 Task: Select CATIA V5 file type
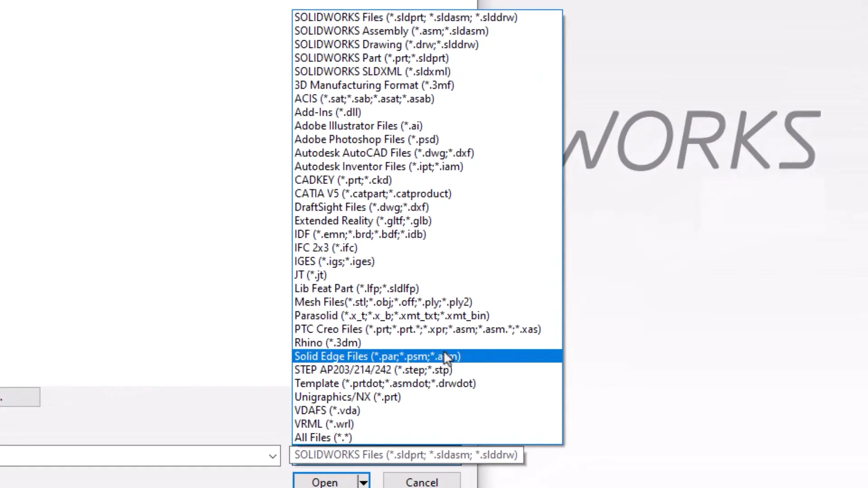coord(373,193)
